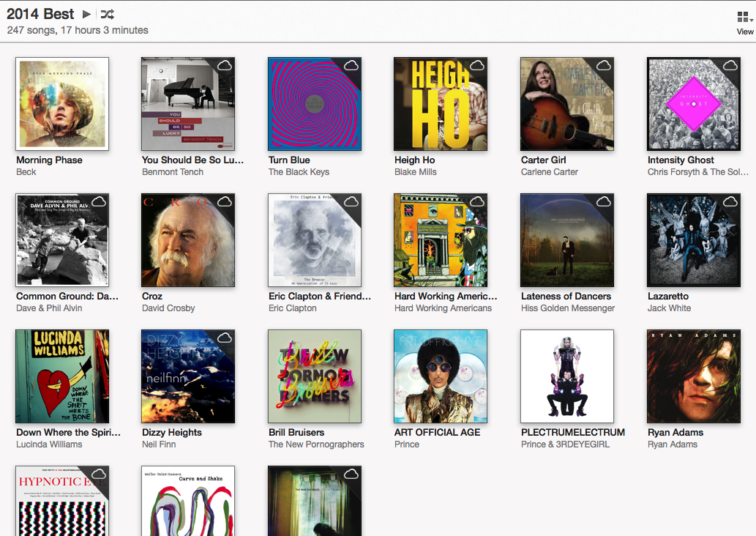Screen dimensions: 756x536
Task: Click artist name Carlene Carter
Action: click(x=549, y=172)
